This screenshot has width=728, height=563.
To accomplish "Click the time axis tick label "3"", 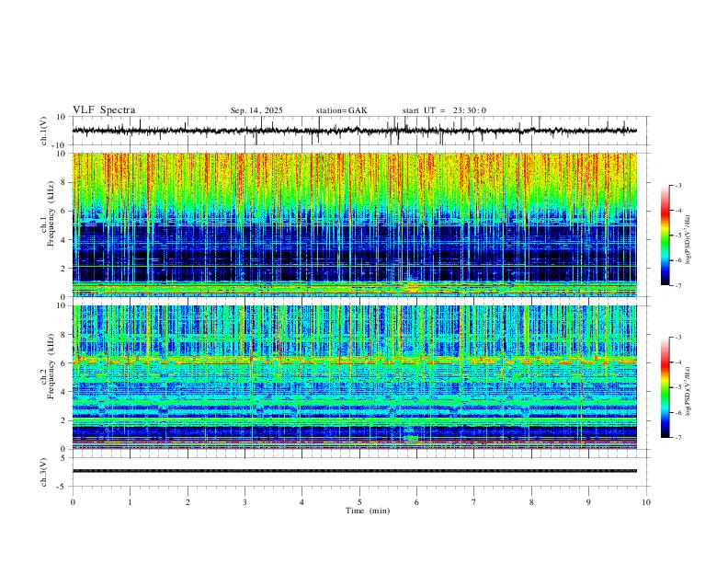I will 245,502.
